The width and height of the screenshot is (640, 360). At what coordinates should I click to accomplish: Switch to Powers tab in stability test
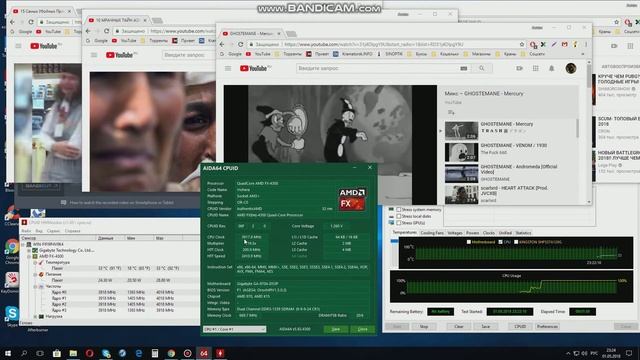pos(473,233)
